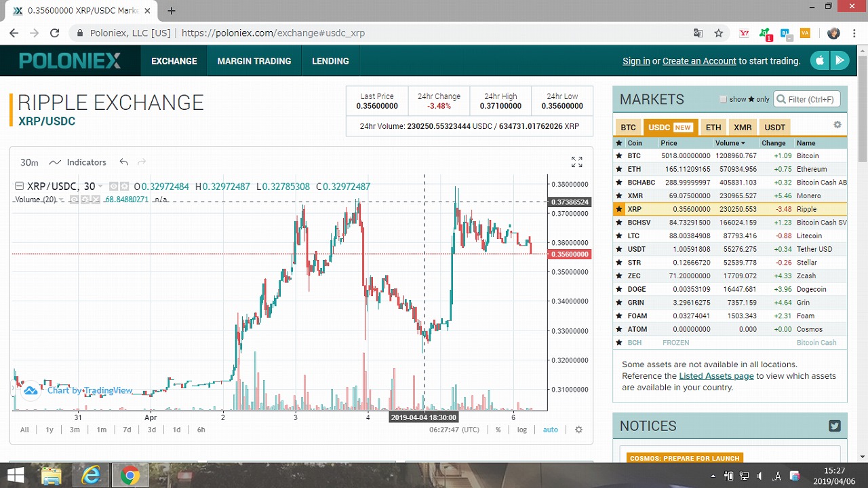Open the 30m interval dropdown

(x=29, y=162)
